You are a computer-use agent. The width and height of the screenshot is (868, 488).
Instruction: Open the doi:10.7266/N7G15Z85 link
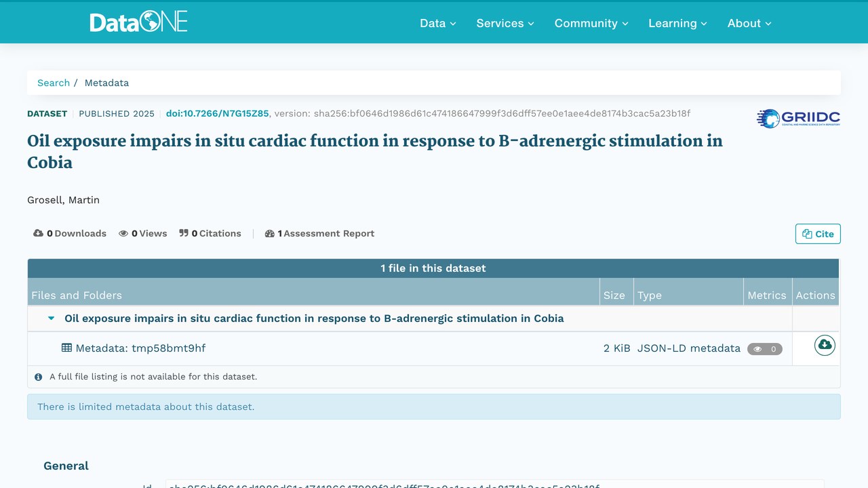point(217,113)
